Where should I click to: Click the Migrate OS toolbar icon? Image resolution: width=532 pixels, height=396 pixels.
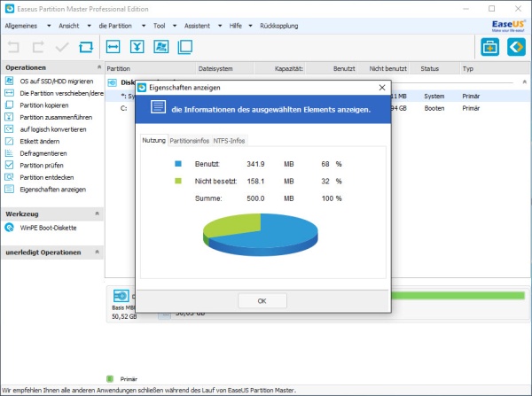point(161,47)
